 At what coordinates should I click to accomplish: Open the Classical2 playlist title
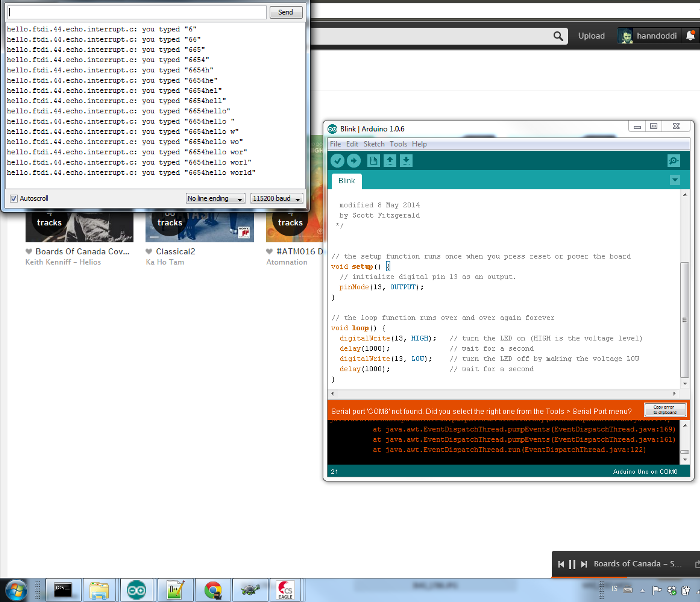175,251
